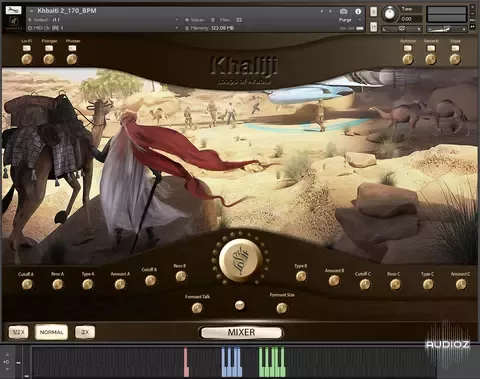Enable the Reverb effect switch
The image size is (480, 379).
431,48
